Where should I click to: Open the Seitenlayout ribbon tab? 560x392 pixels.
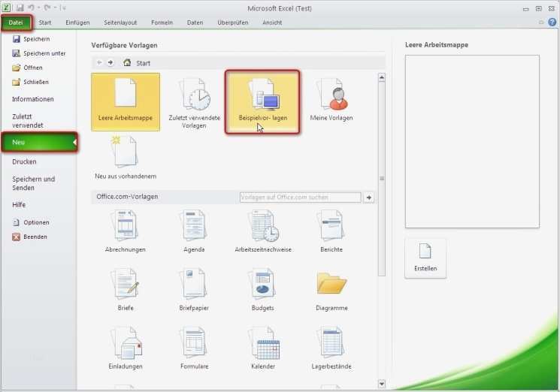[120, 23]
